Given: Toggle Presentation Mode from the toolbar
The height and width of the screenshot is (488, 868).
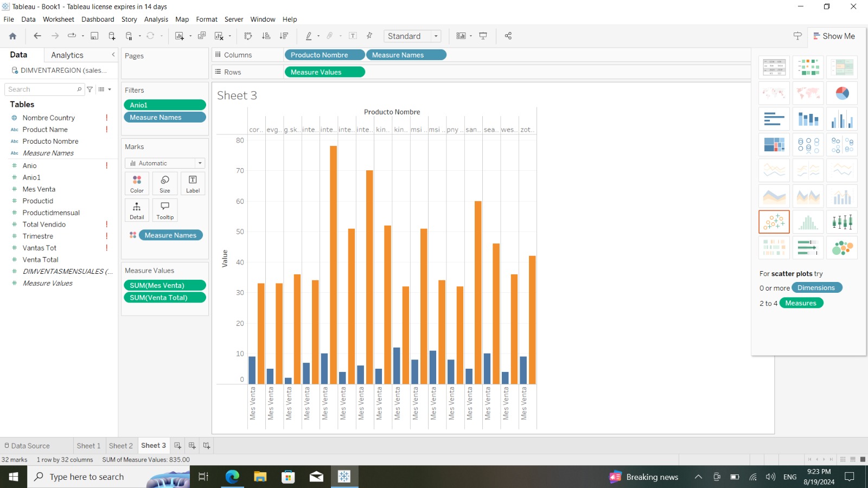Looking at the screenshot, I should pos(483,36).
